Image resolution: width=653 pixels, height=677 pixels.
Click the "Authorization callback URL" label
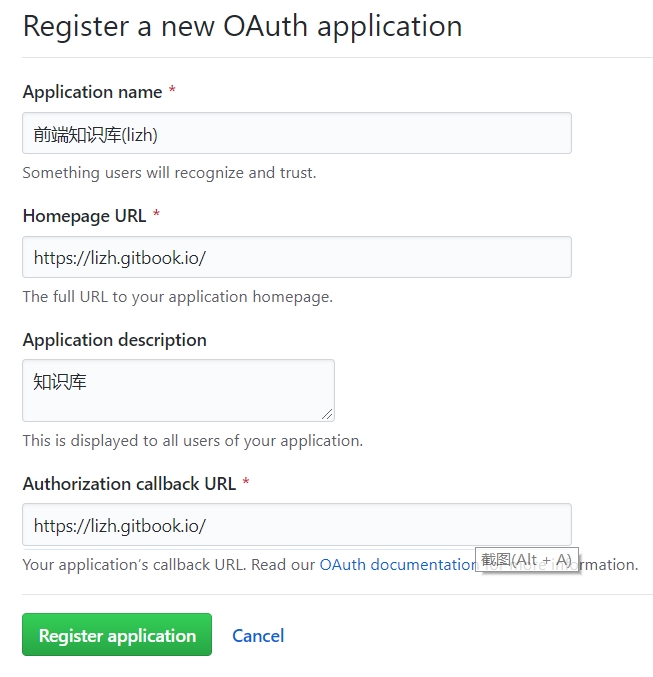[129, 484]
